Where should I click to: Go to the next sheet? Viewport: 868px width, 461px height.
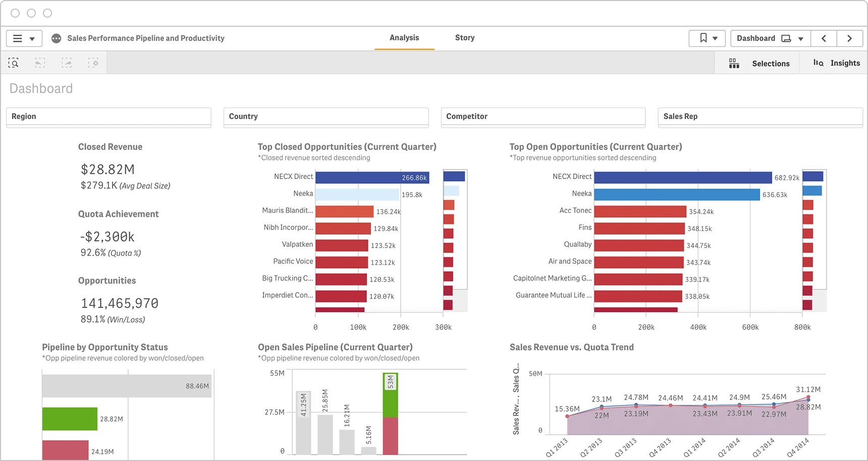click(850, 38)
